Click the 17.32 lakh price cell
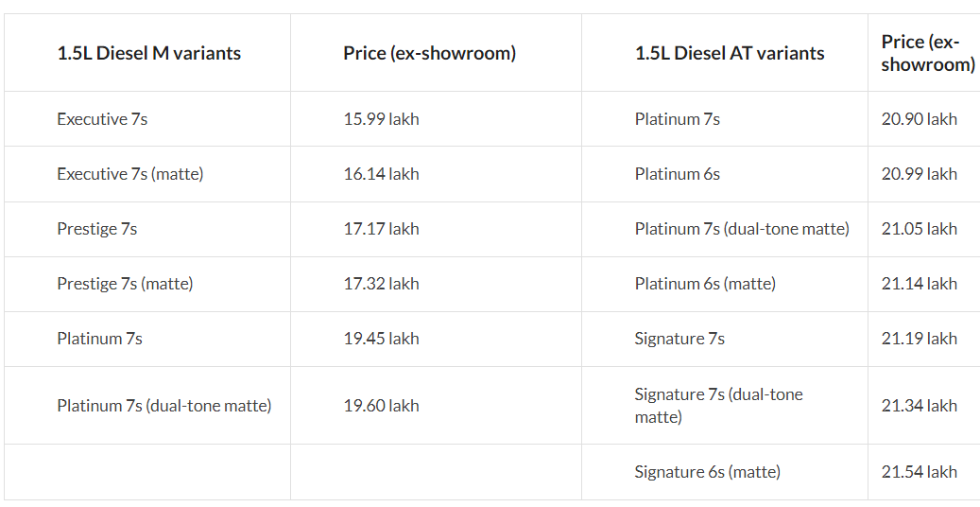This screenshot has height=507, width=980. click(381, 284)
